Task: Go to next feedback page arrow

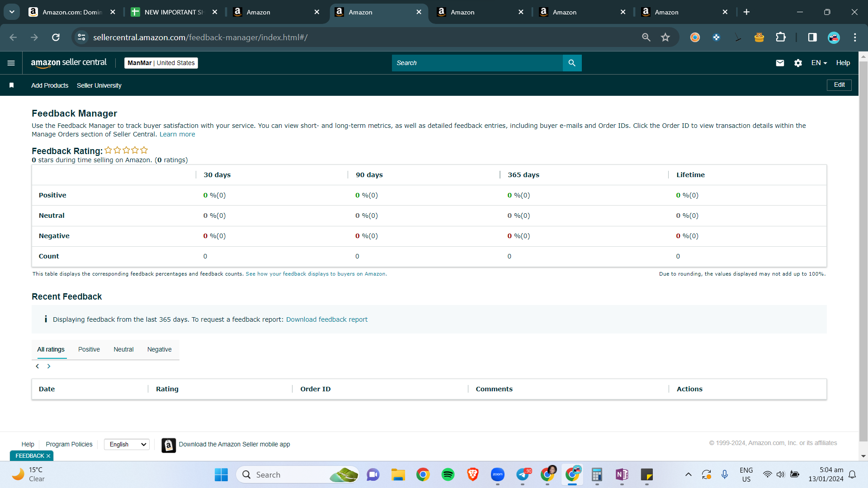Action: 49,366
